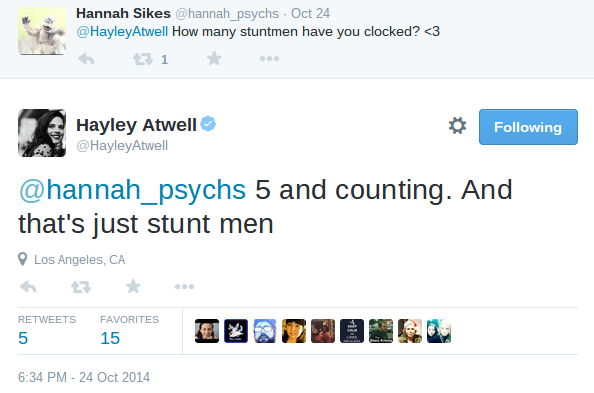Image resolution: width=594 pixels, height=393 pixels.
Task: View the 15 favorites list
Action: coord(129,330)
